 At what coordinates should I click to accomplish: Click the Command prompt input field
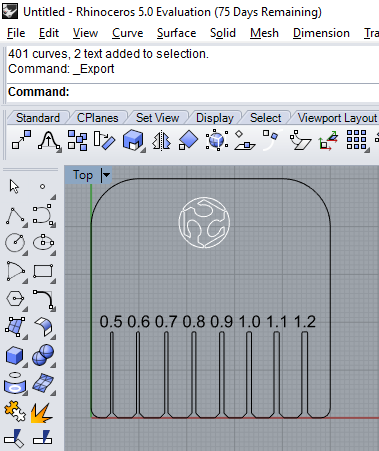tap(193, 92)
